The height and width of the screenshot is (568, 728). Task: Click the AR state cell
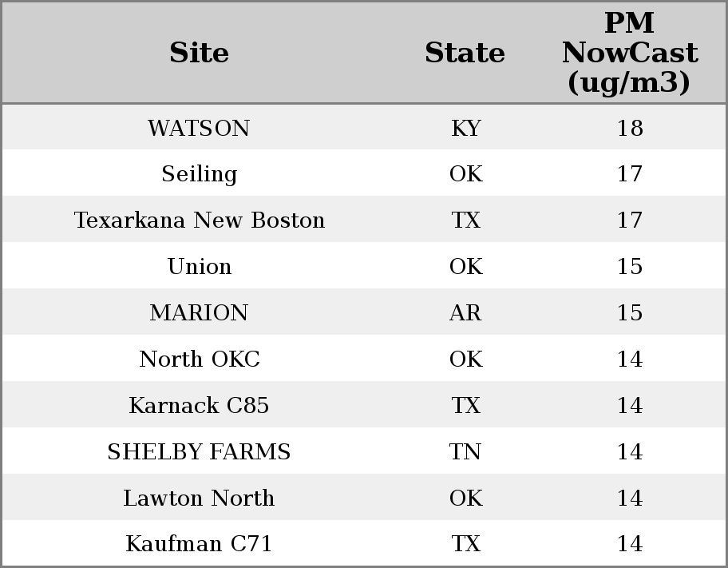tap(465, 312)
